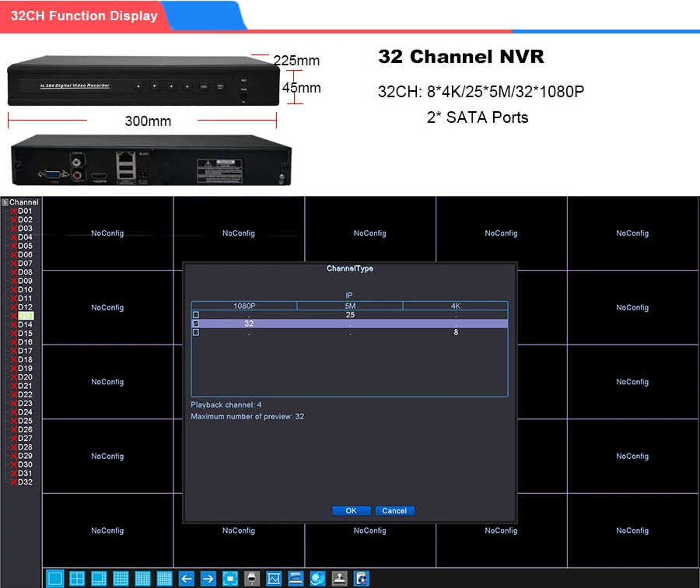The height and width of the screenshot is (588, 700).
Task: Go to previous page with left arrow
Action: click(186, 579)
